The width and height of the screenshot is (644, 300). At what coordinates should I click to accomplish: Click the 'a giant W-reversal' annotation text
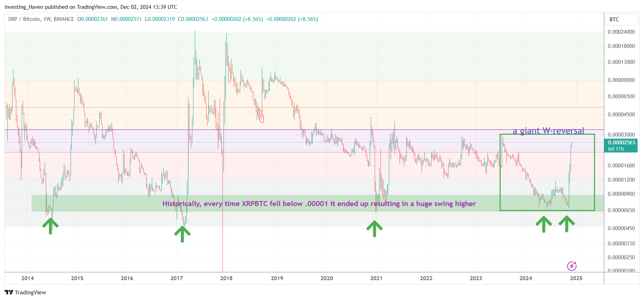pos(549,130)
